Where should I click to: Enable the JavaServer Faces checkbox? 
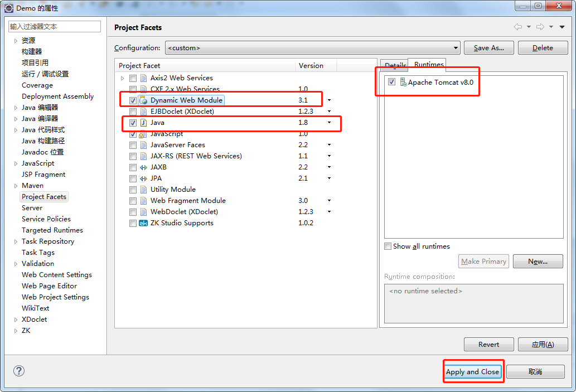tap(133, 145)
